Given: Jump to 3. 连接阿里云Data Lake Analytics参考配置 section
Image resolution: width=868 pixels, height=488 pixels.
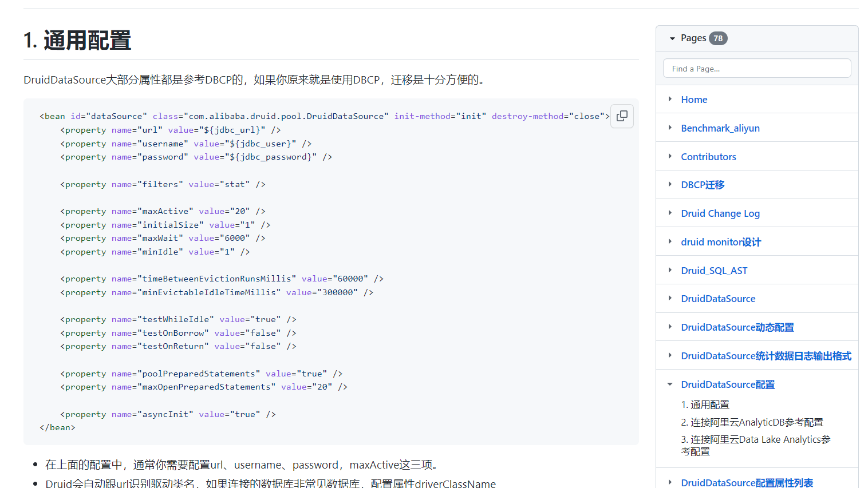Looking at the screenshot, I should (x=756, y=445).
